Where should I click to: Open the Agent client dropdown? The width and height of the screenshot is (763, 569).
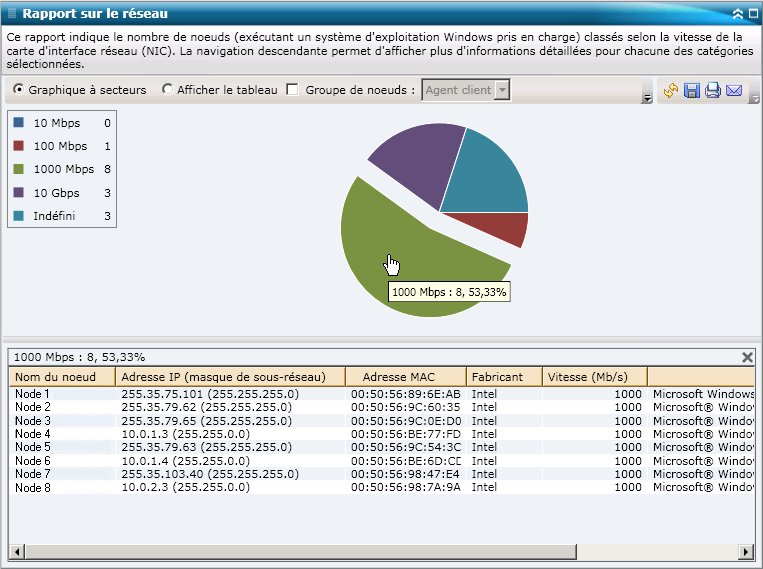tap(503, 91)
